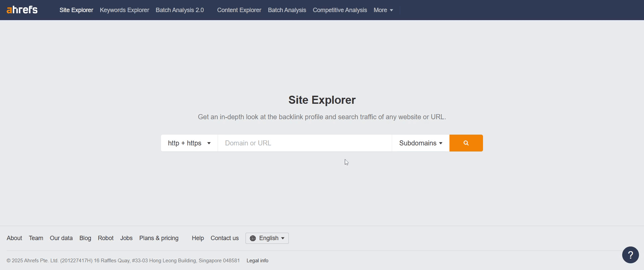This screenshot has height=270, width=644.
Task: Click the Ahrefs logo
Action: (x=22, y=10)
